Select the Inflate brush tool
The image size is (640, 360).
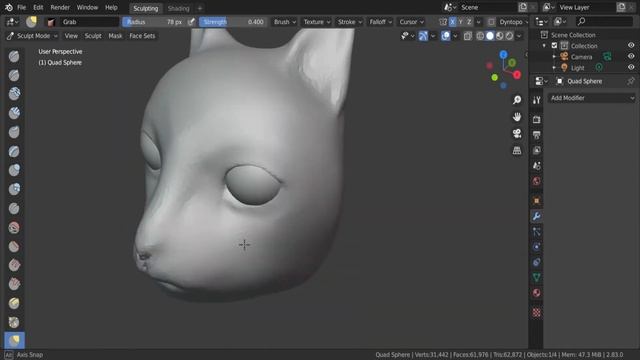(14, 170)
